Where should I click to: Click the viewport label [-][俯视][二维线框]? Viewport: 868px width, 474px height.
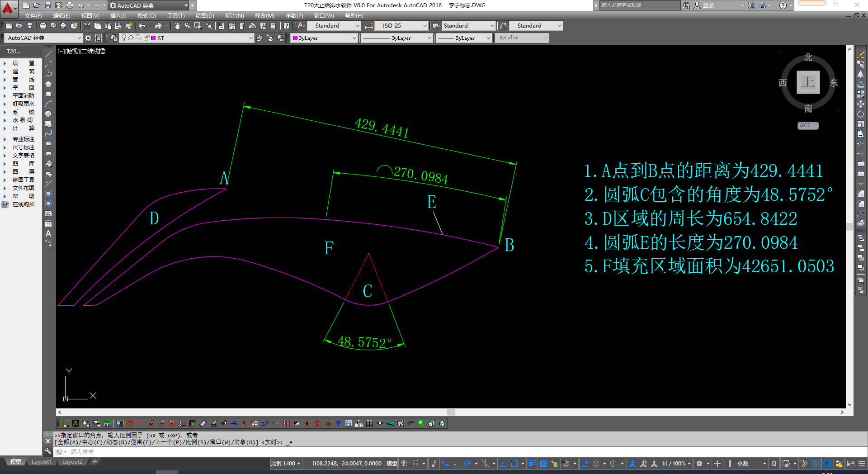click(81, 52)
